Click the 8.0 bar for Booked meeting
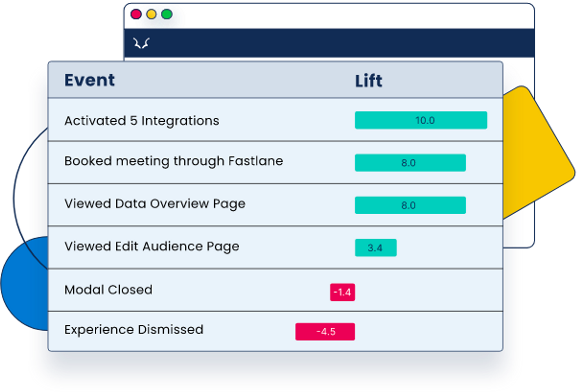Image resolution: width=579 pixels, height=392 pixels. 410,163
